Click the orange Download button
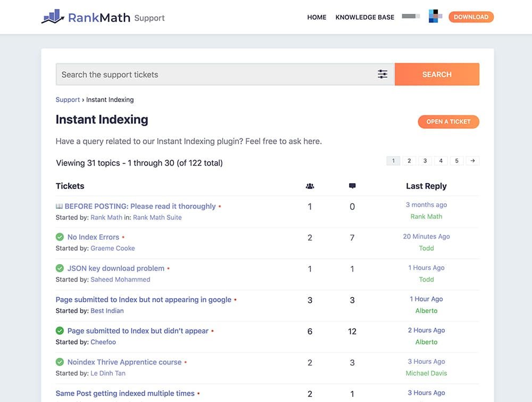Image resolution: width=532 pixels, height=402 pixels. [471, 17]
